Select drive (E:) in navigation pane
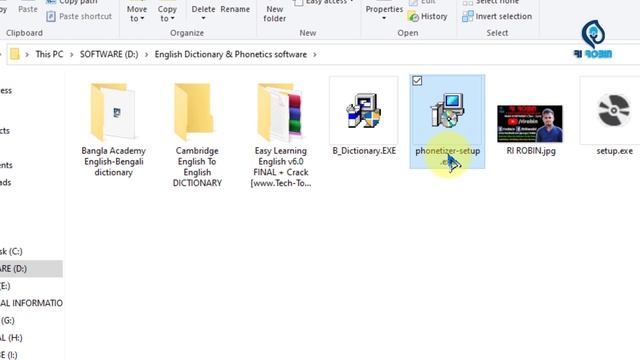Viewport: 640px width, 360px height. click(x=31, y=286)
